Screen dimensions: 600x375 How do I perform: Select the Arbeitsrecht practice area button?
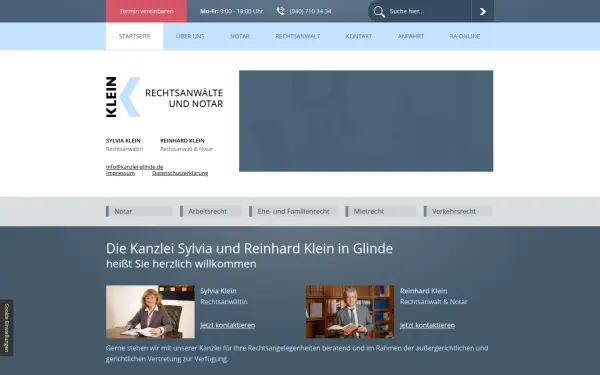point(211,211)
